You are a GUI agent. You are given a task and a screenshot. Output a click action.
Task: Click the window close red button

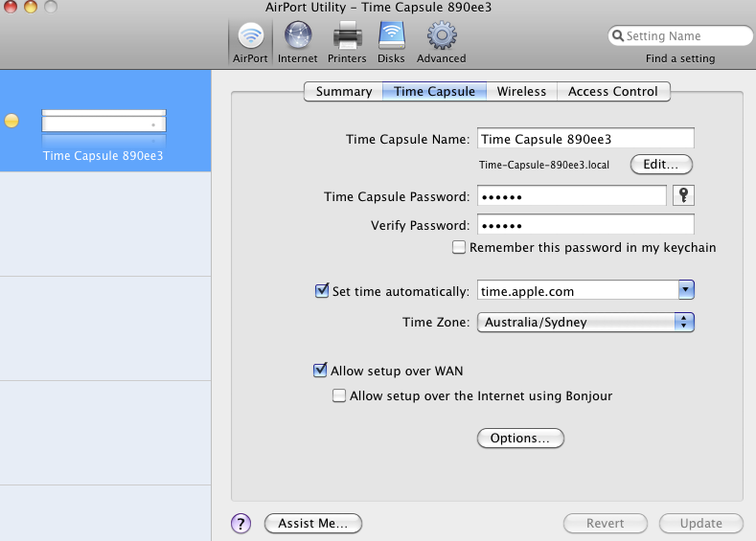click(x=11, y=6)
